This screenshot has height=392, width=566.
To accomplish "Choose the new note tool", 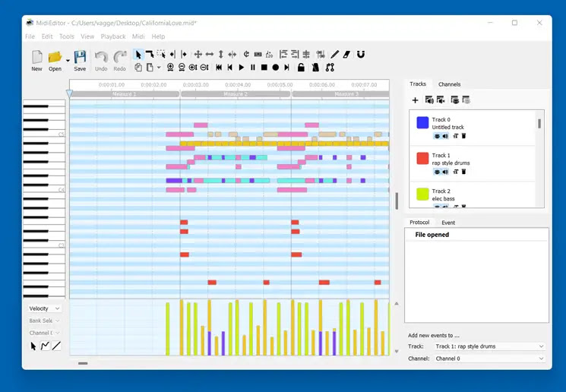I will click(150, 55).
